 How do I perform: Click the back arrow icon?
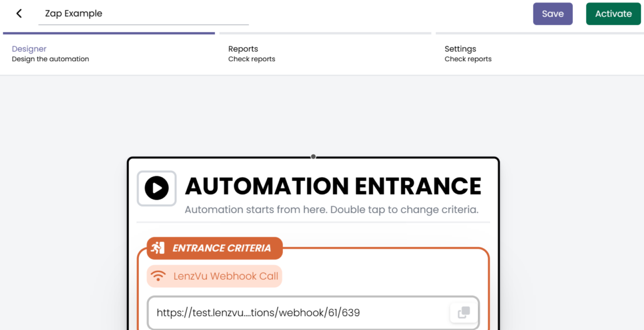tap(19, 13)
